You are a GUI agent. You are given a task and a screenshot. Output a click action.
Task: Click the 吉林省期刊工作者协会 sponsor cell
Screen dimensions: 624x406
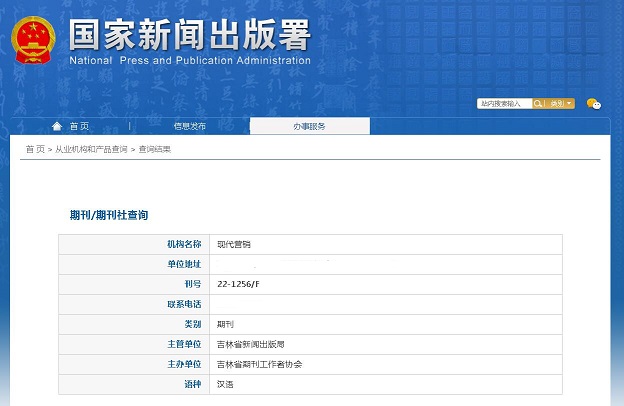point(259,364)
